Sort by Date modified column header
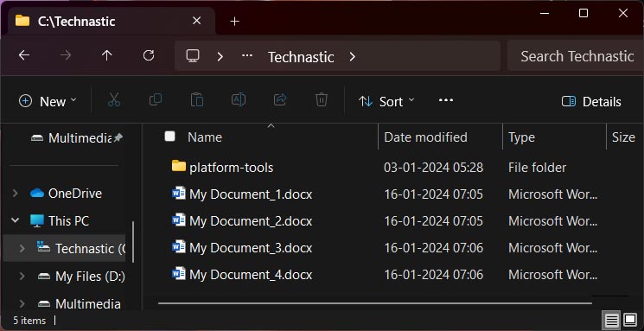The width and height of the screenshot is (644, 331). click(x=425, y=137)
